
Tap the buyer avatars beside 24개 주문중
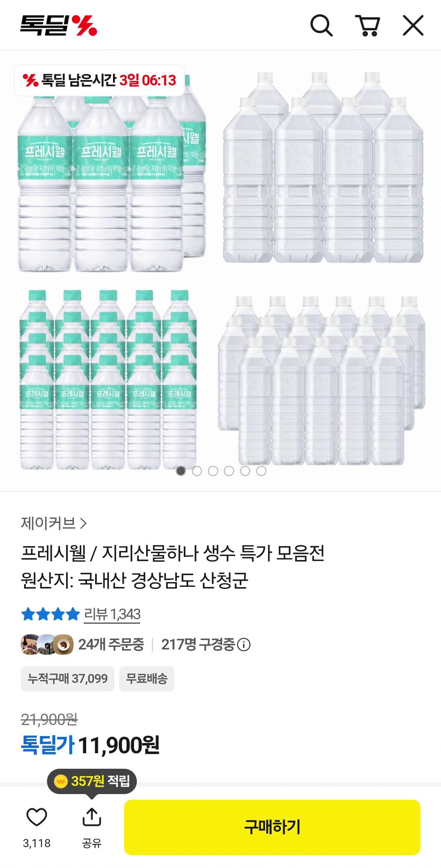[x=47, y=645]
